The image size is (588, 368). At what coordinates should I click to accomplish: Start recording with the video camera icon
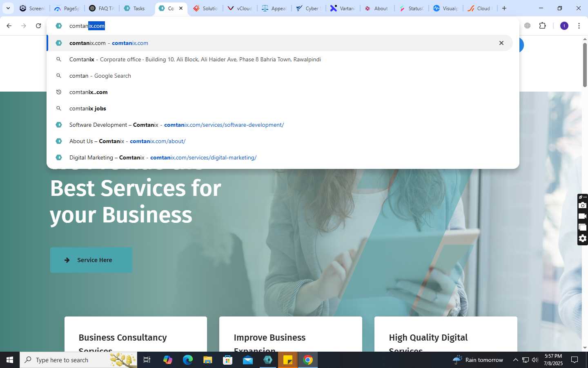(583, 216)
